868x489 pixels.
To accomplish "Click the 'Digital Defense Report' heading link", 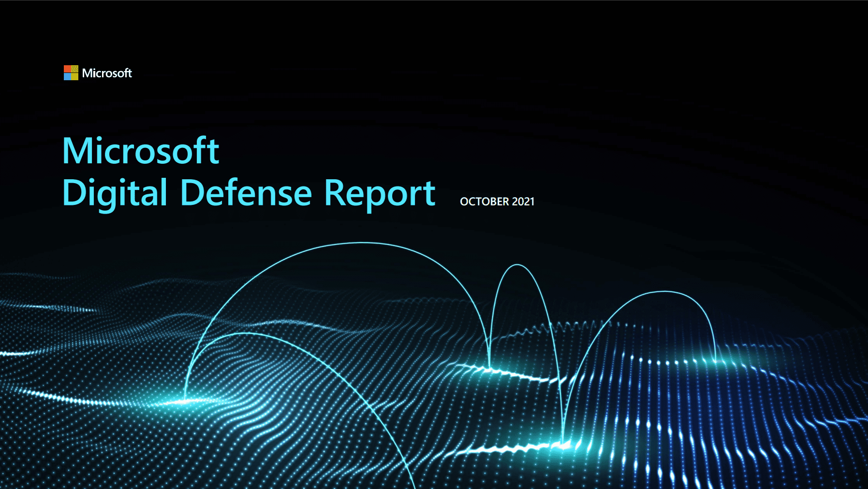I will [x=249, y=192].
